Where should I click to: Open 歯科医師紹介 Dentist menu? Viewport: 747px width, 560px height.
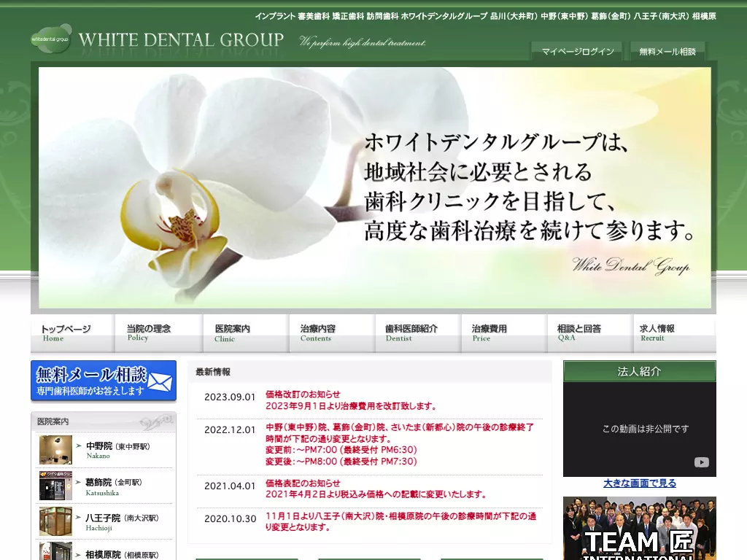[418, 333]
